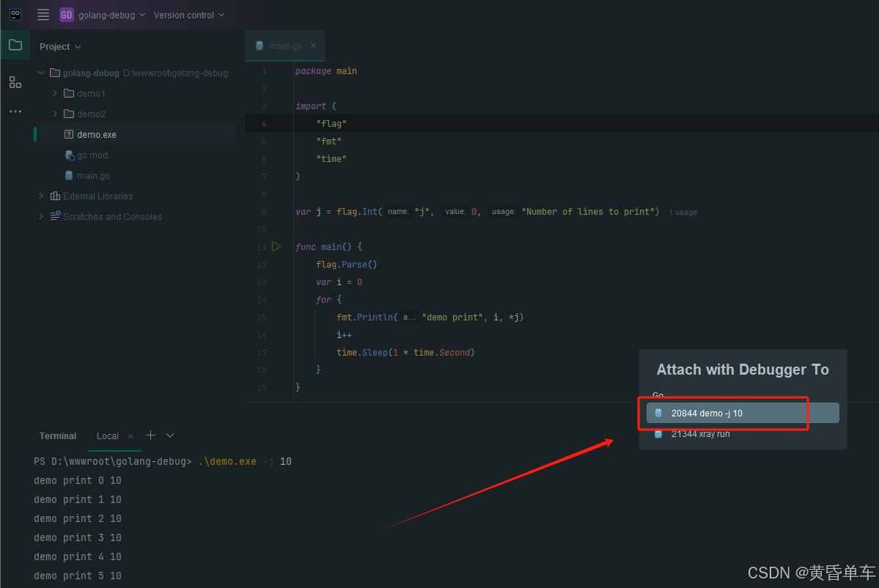Click the GD project badge icon
Image resolution: width=879 pixels, height=588 pixels.
point(67,15)
